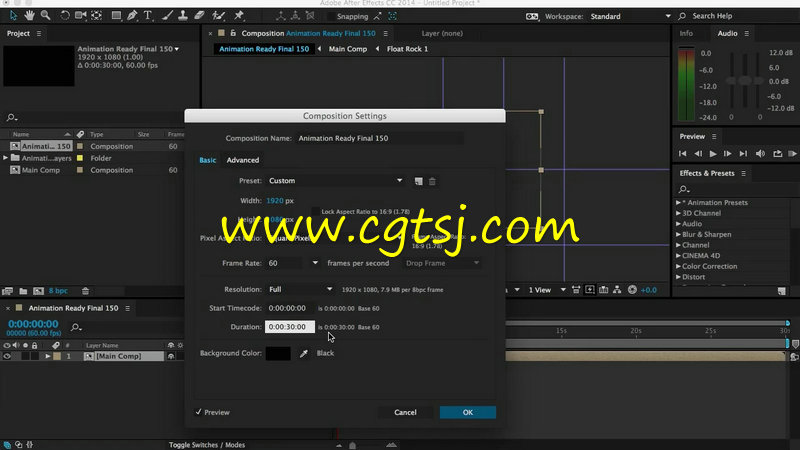This screenshot has width=800, height=450.
Task: Cancel the Composition Settings dialog
Action: click(x=405, y=412)
